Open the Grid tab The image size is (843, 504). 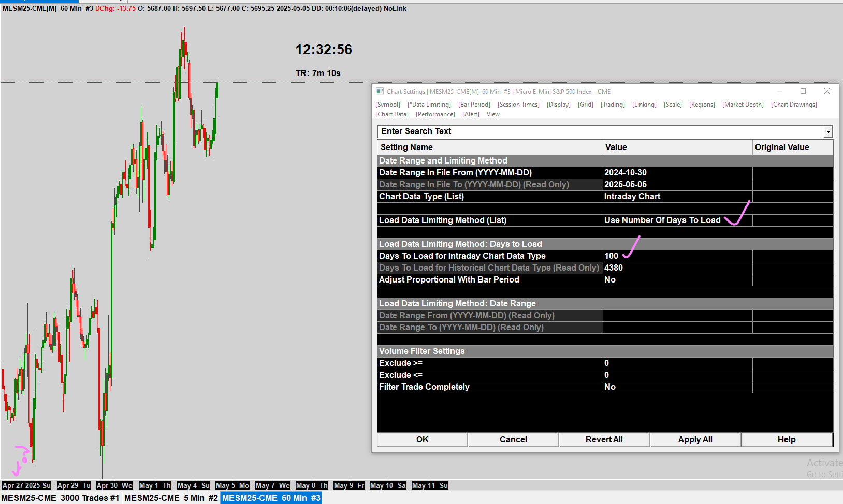pos(586,105)
